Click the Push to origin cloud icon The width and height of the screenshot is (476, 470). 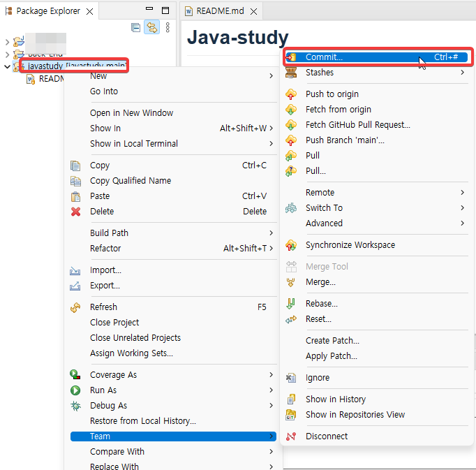coord(291,94)
